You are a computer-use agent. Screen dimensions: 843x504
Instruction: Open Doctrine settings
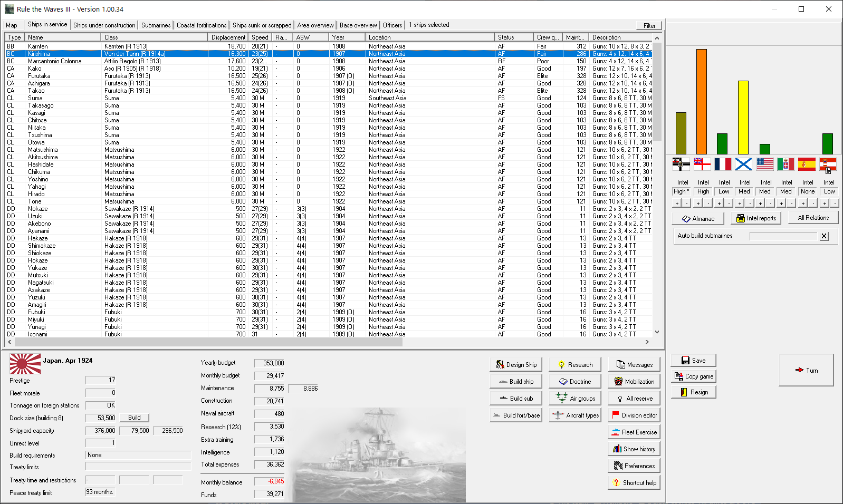tap(574, 382)
